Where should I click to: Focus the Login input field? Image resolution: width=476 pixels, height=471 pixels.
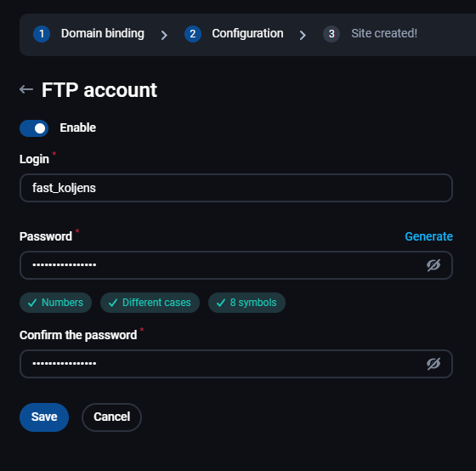236,188
